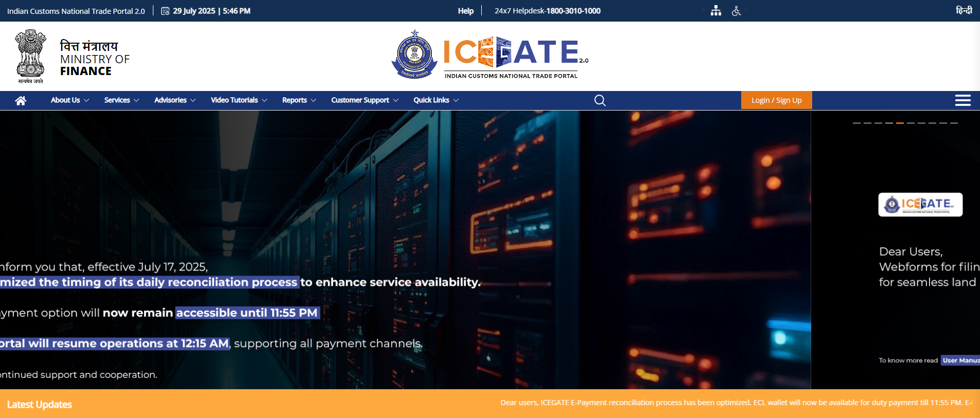
Task: Expand the Reports dropdown
Action: (299, 100)
